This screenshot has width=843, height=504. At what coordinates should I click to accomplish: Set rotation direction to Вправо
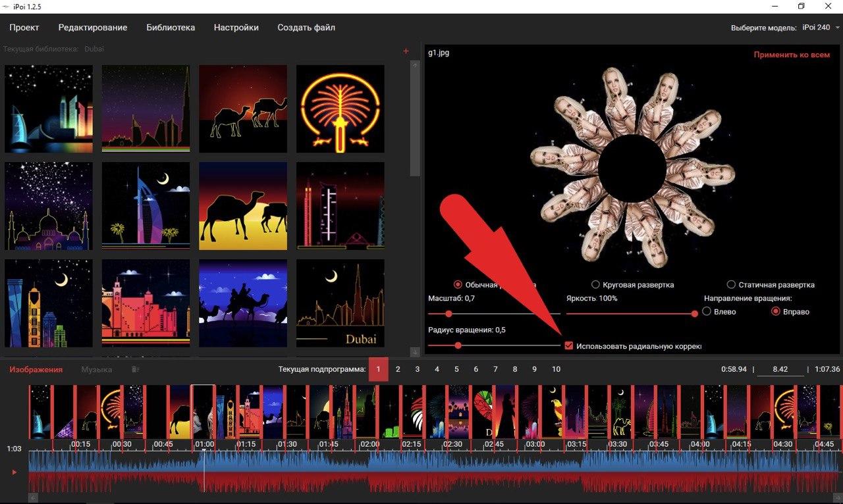click(776, 312)
